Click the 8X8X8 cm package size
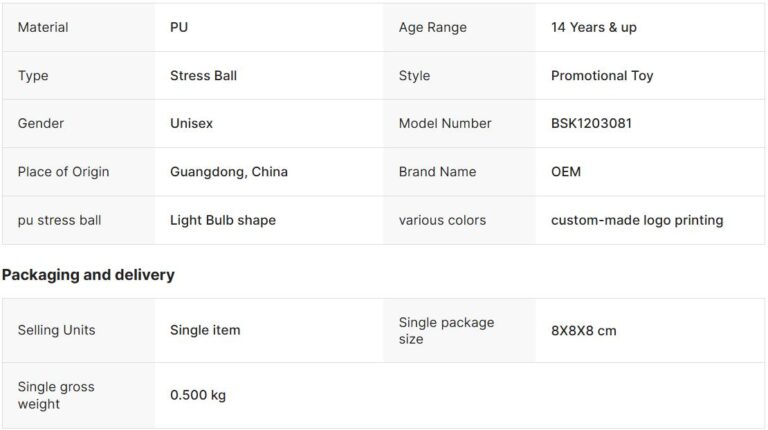Viewport: 768px width, 430px height. coord(584,330)
